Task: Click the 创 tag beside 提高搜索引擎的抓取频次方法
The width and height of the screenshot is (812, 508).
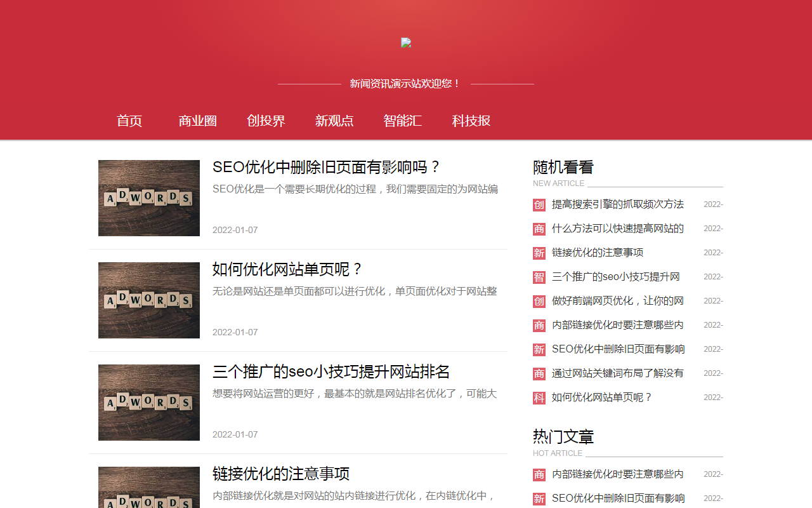Action: 539,204
